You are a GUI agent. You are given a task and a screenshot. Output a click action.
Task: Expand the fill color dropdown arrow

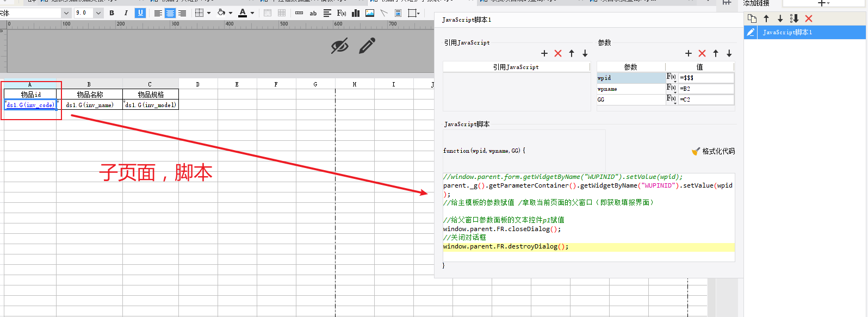pos(231,13)
